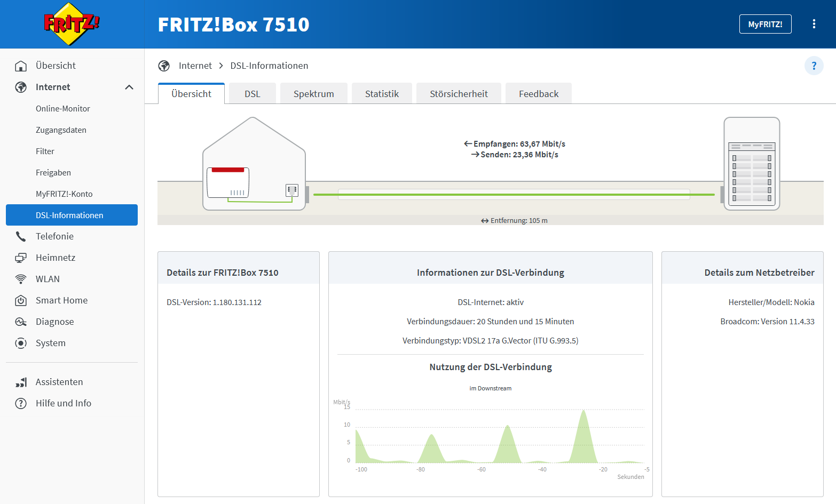Click the Übersicht home icon in sidebar
The width and height of the screenshot is (836, 504).
[21, 66]
